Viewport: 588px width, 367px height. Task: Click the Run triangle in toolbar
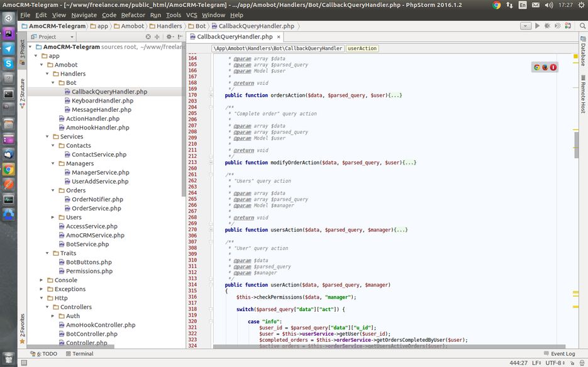537,26
